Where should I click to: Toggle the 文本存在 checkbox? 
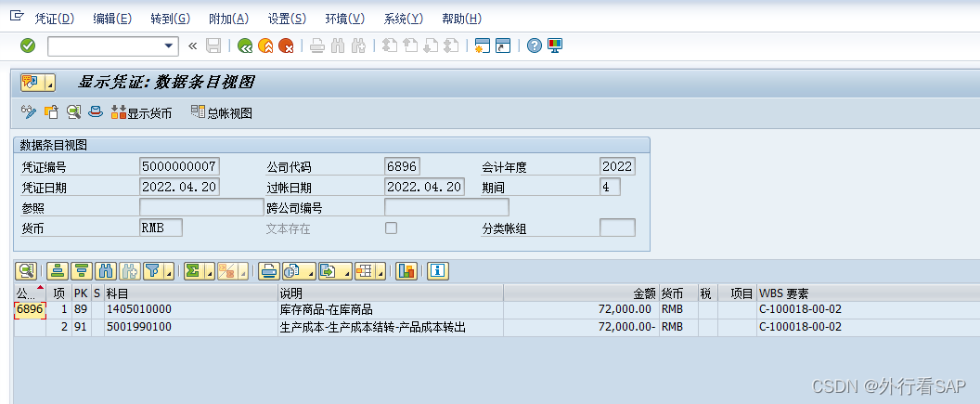391,228
